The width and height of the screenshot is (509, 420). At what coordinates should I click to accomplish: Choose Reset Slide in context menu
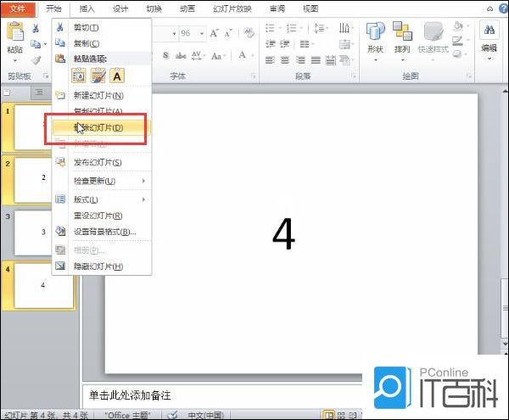(x=102, y=216)
